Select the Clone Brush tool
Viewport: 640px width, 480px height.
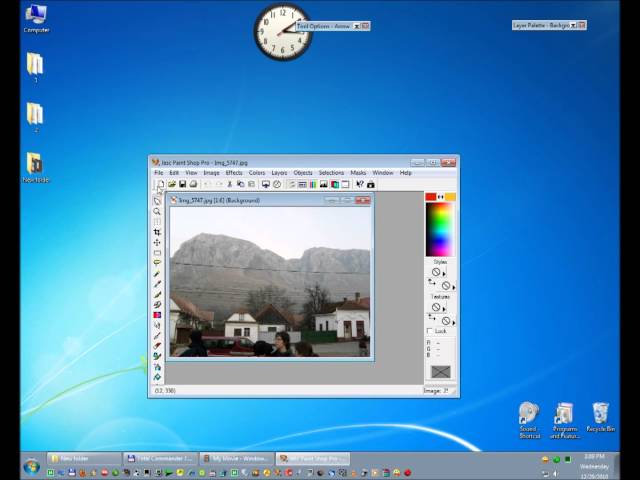157,304
